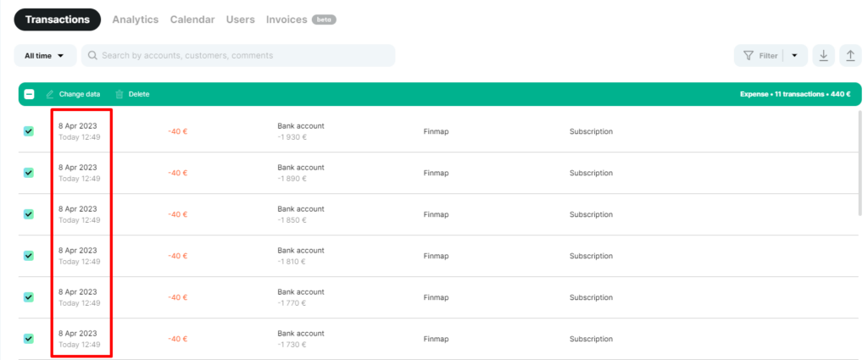This screenshot has height=360, width=868.
Task: Uncheck the row with balance -1 810 €
Action: 29,256
